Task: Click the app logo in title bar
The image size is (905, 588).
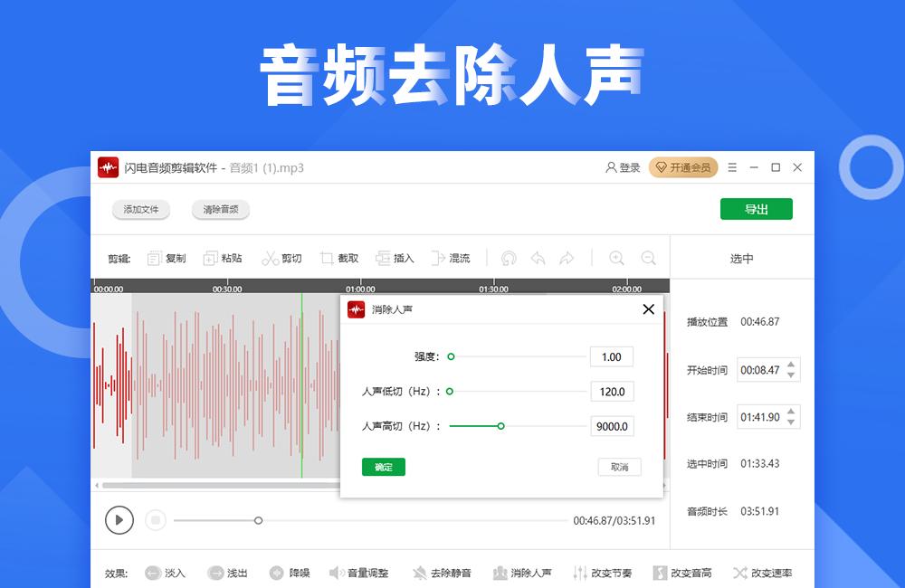Action: point(108,167)
